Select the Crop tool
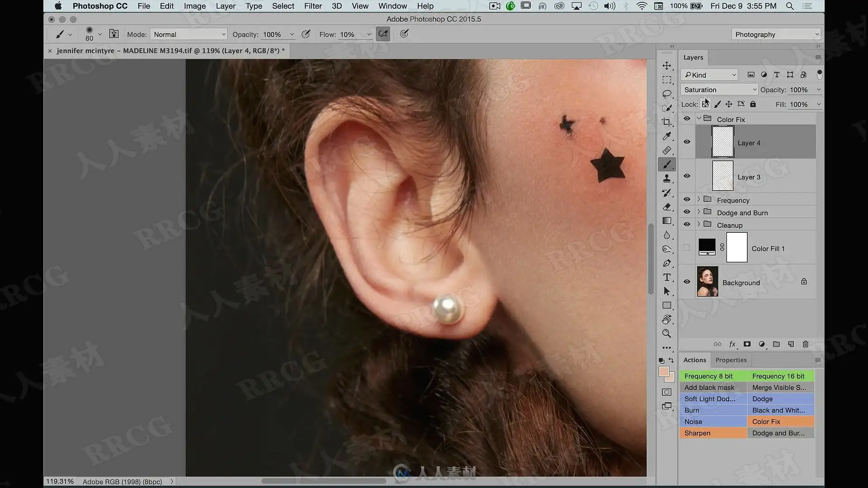Image resolution: width=868 pixels, height=488 pixels. (667, 122)
